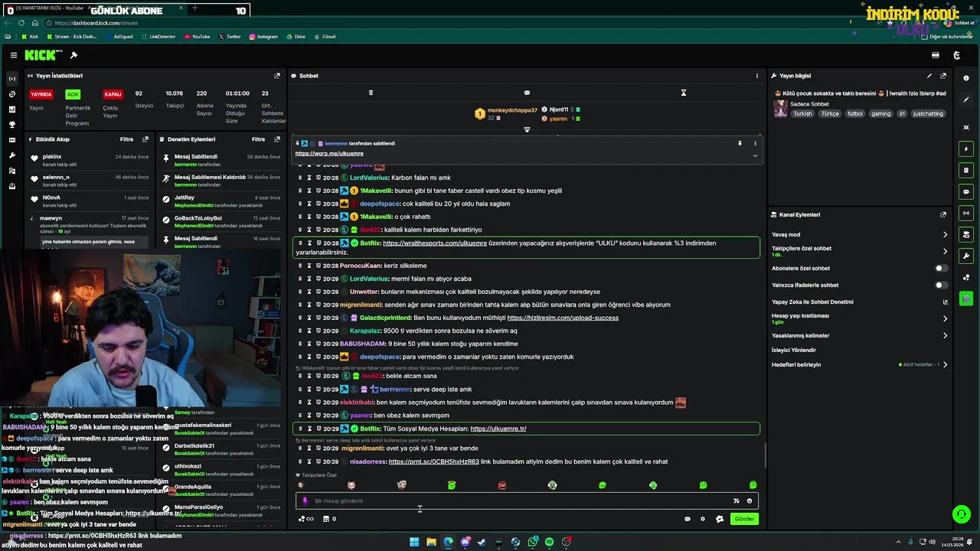Image resolution: width=980 pixels, height=551 pixels.
Task: Expand the Yavaş mod option
Action: pyautogui.click(x=945, y=235)
